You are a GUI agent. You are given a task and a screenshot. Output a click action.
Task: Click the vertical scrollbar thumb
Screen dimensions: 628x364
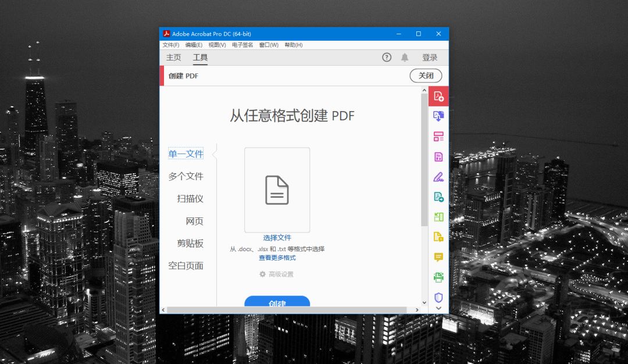coord(424,160)
